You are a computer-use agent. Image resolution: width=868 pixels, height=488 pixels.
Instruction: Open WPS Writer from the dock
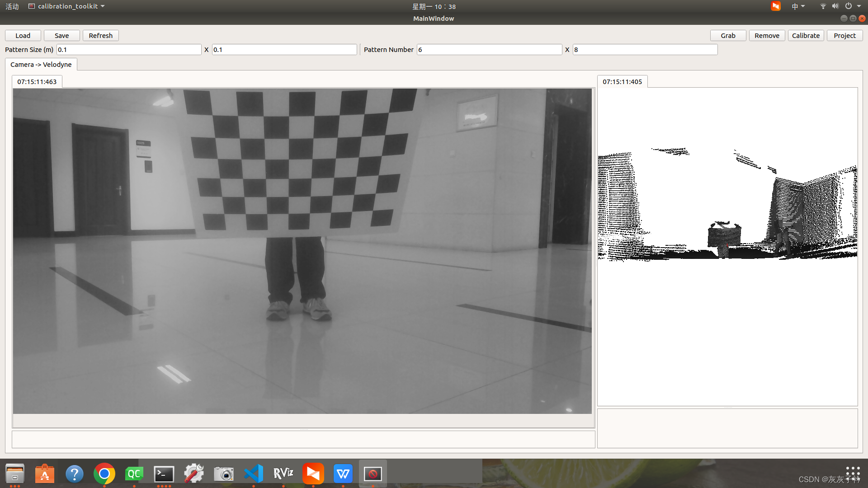point(343,474)
